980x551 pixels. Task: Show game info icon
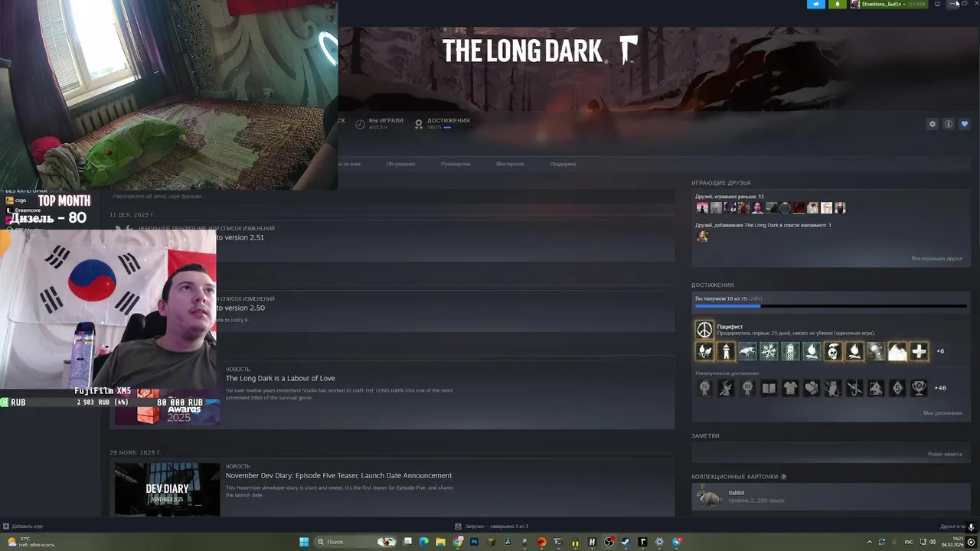(948, 124)
